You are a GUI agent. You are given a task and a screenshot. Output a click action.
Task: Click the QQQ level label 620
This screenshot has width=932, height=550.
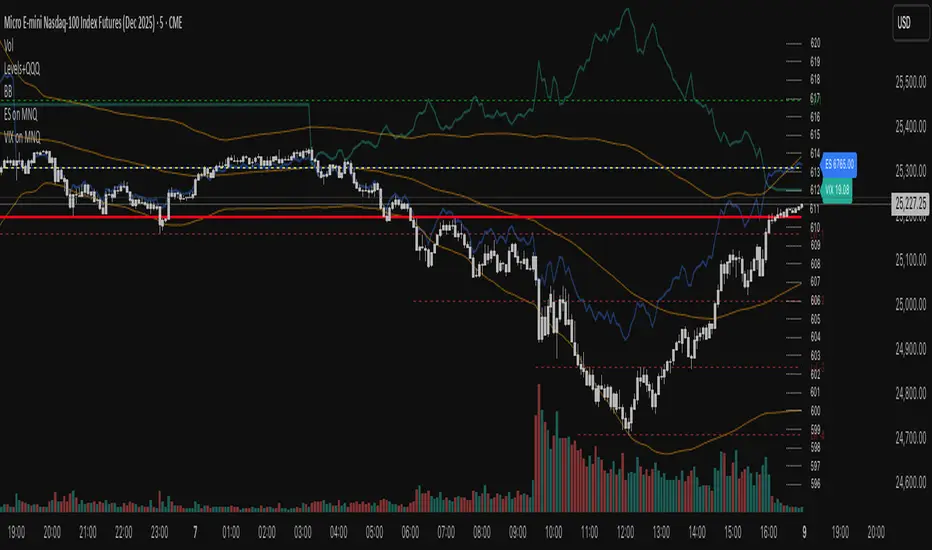click(815, 43)
